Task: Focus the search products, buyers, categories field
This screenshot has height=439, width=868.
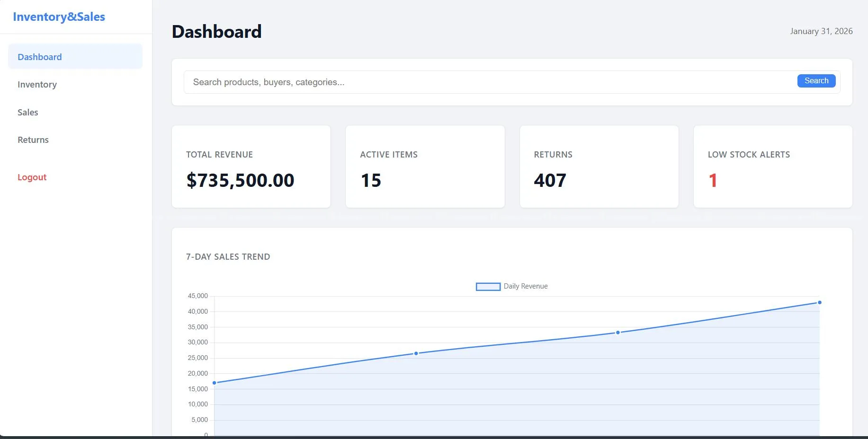Action: [x=488, y=82]
